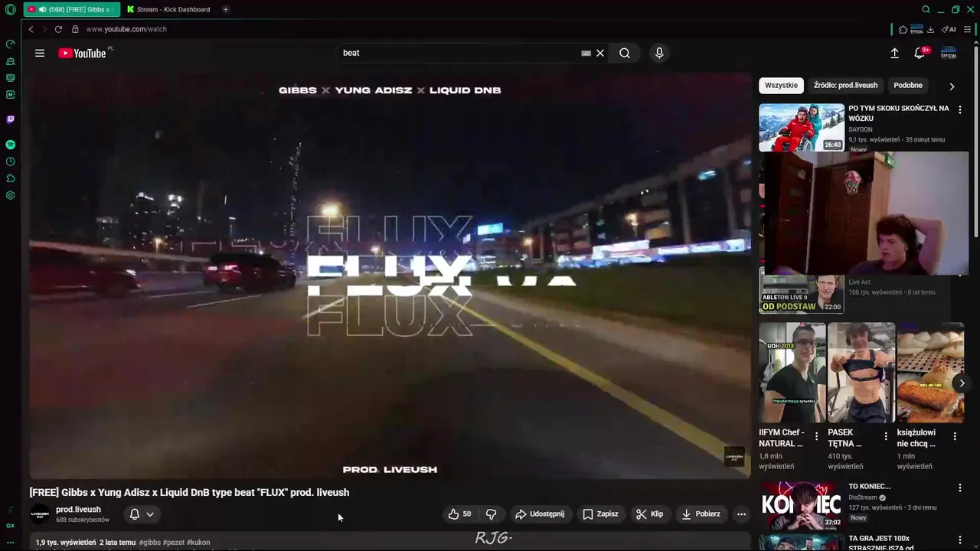Click the browser address bar URL
980x551 pixels.
coord(126,29)
